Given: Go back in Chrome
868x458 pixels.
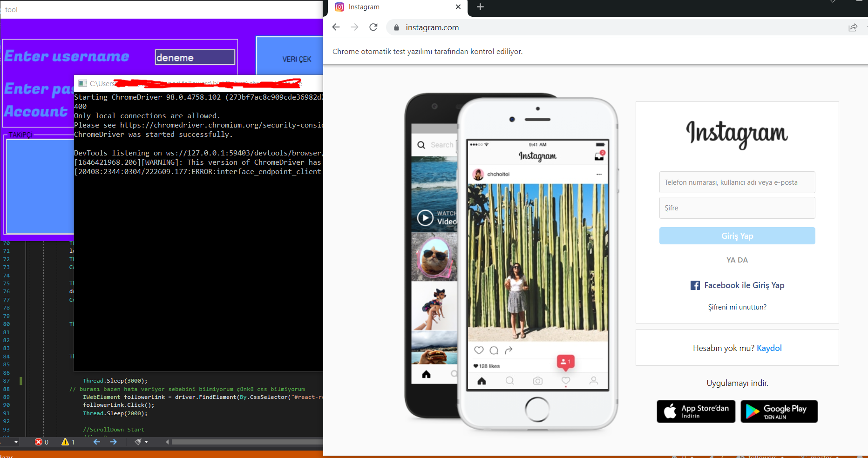Looking at the screenshot, I should pyautogui.click(x=336, y=27).
